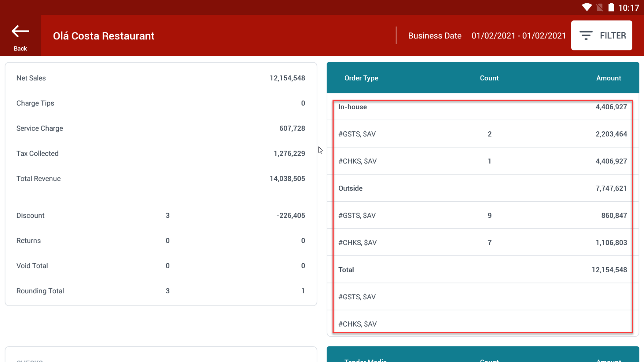Viewport: 644px width, 362px height.
Task: Select the In-house order type row
Action: [x=482, y=107]
